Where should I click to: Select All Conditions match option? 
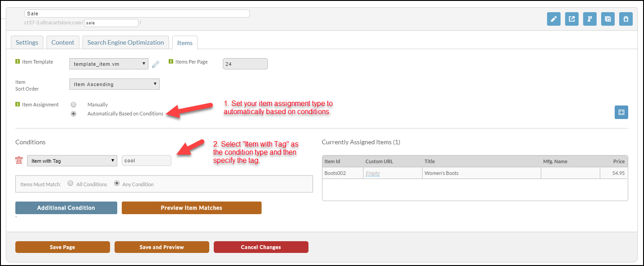(70, 183)
